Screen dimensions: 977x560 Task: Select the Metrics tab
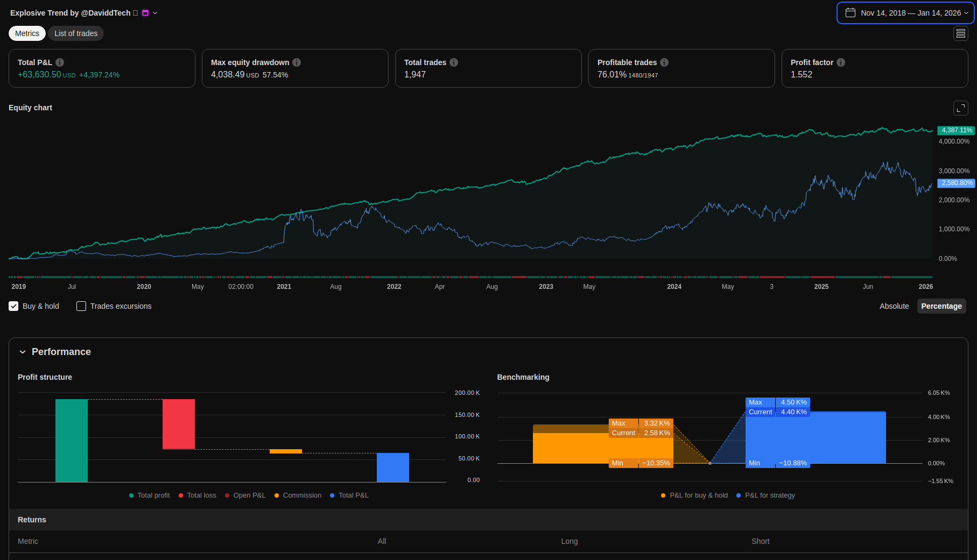(27, 33)
